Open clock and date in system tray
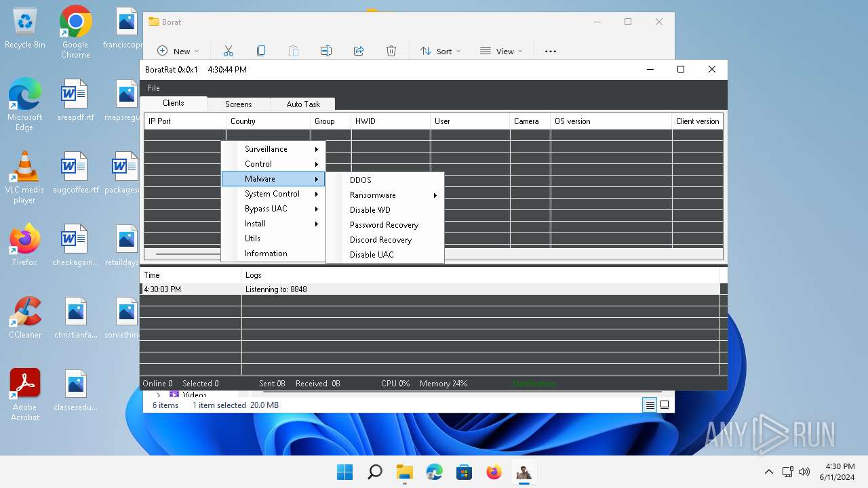 click(840, 472)
